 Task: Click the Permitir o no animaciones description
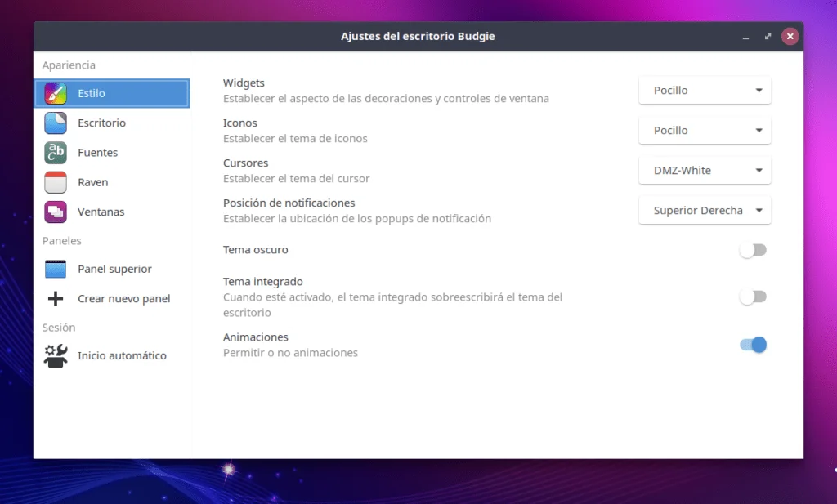[290, 353]
